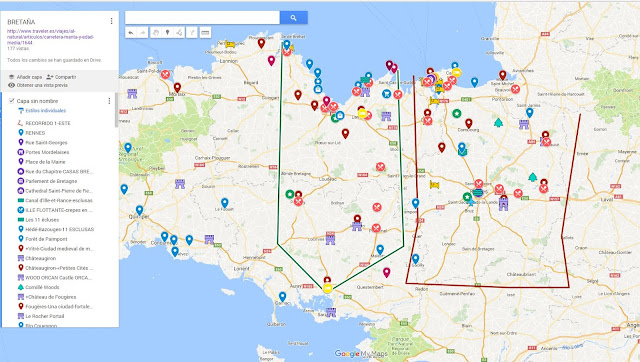
Task: Click the purple castle marker east of Rennes
Action: tap(503, 204)
